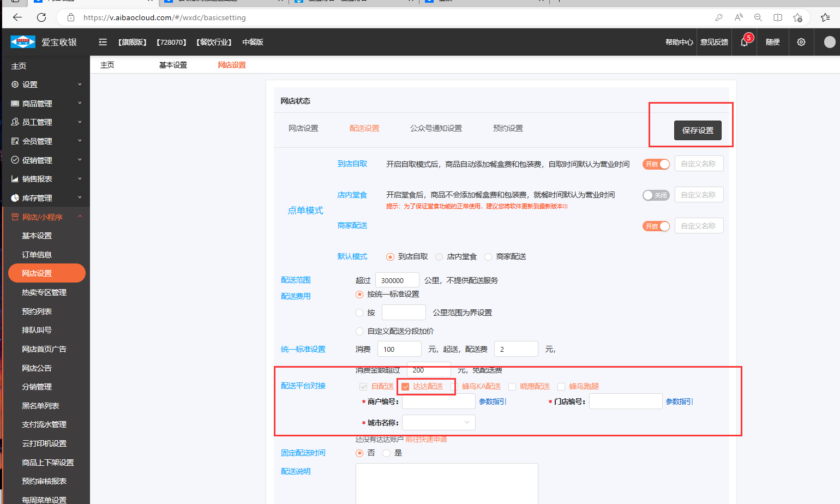Toggle the 店内堂食 switch on

[656, 195]
